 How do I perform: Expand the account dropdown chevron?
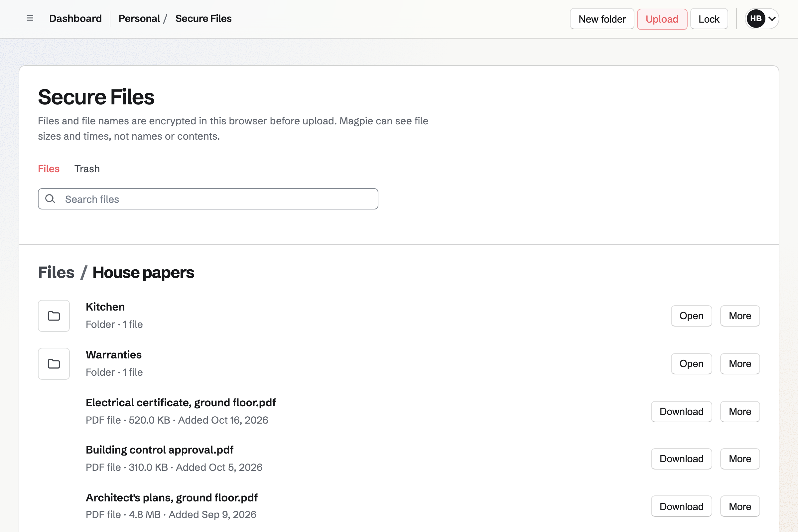(772, 19)
